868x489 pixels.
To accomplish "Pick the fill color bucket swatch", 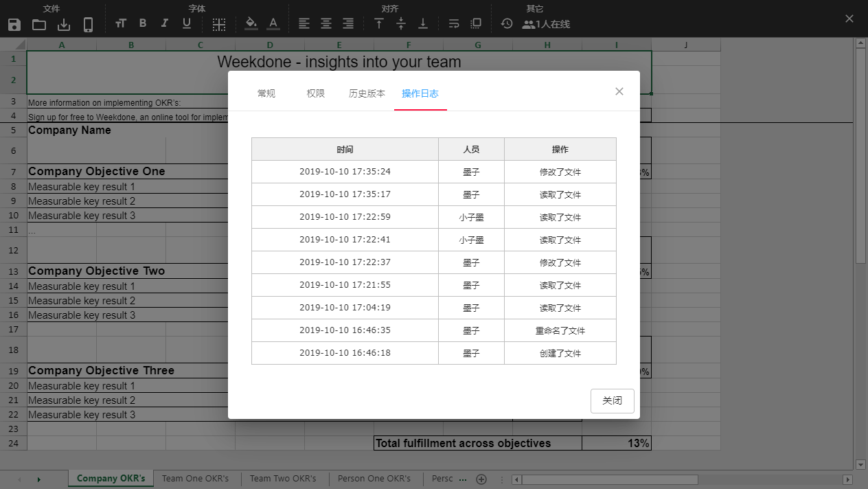I will [251, 23].
